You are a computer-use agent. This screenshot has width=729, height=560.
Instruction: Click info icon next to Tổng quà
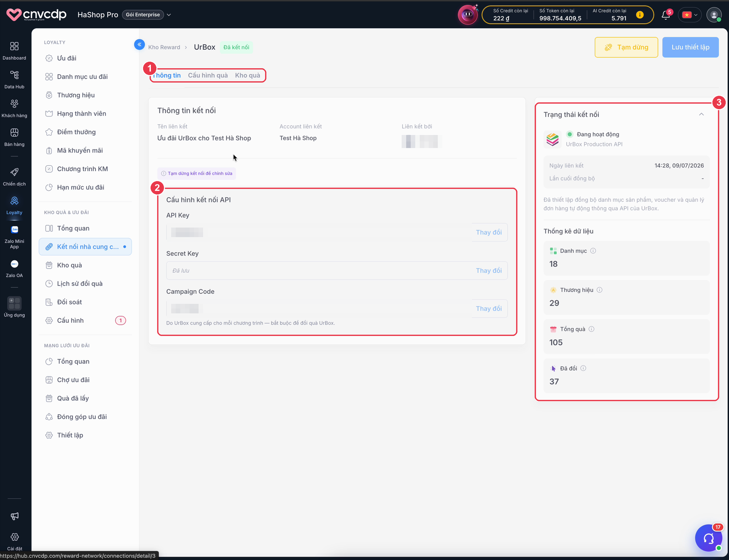click(591, 329)
